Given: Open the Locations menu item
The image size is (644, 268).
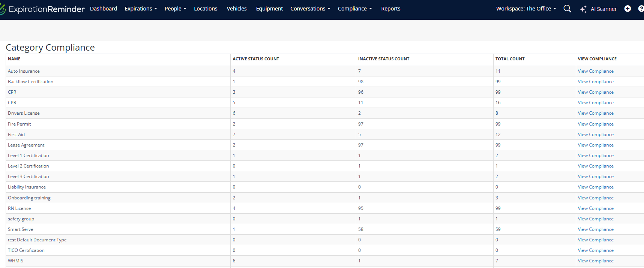Looking at the screenshot, I should click(206, 9).
